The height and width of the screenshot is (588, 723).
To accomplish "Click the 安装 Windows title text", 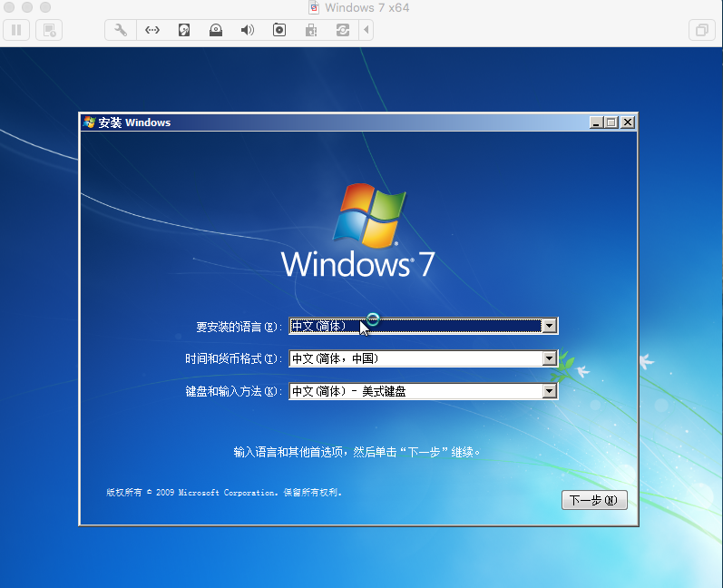I will [134, 122].
